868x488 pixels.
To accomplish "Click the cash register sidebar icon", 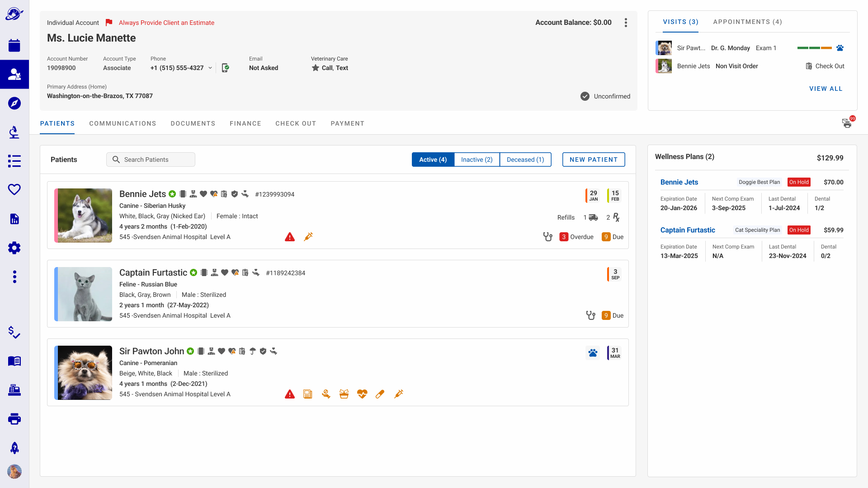I will click(x=14, y=390).
